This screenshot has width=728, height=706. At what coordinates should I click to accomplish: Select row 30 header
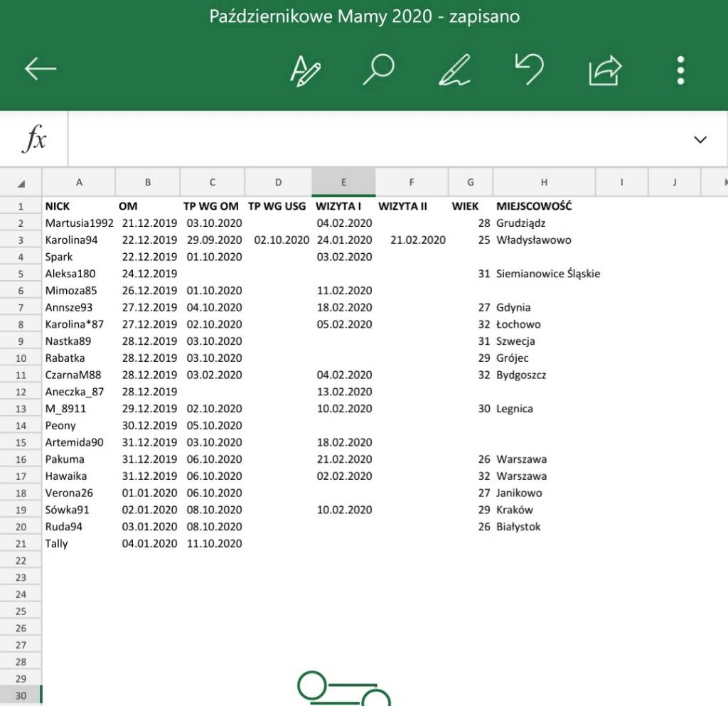21,695
